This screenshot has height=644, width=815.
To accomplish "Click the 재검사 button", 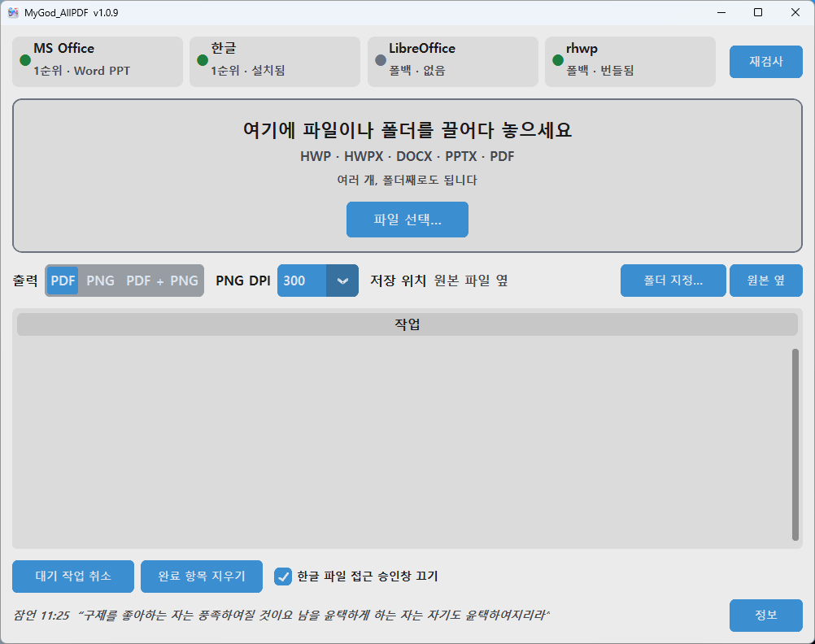I will [765, 61].
